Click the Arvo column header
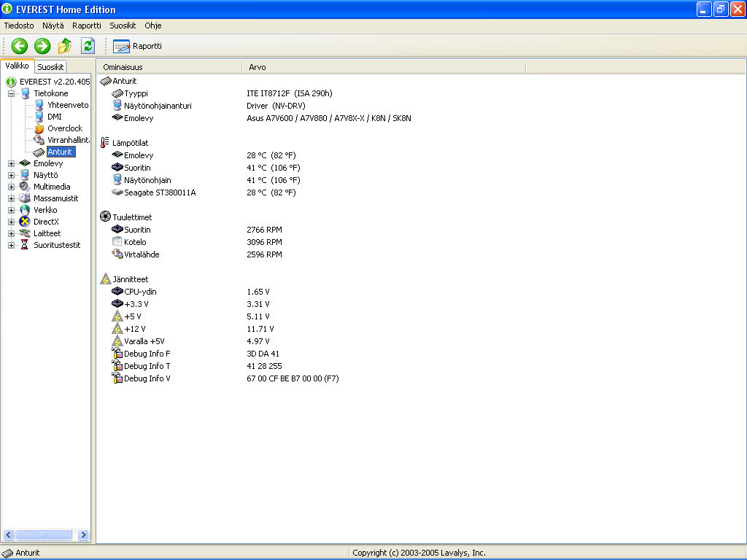747x560 pixels. coord(384,67)
